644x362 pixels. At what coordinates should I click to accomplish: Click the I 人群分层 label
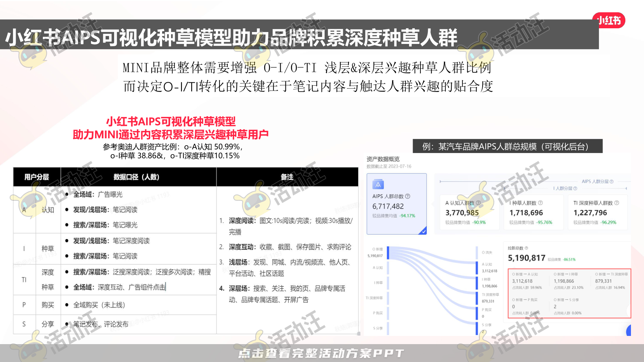pyautogui.click(x=562, y=188)
